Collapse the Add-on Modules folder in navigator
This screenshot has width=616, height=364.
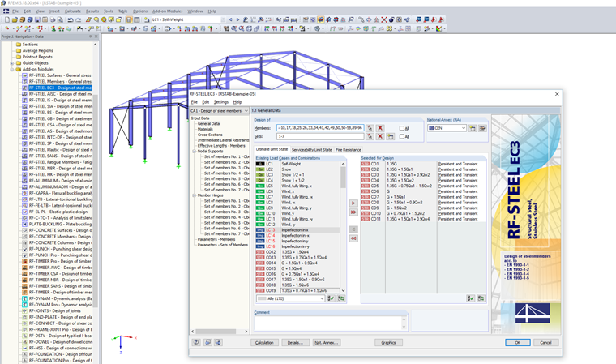12,69
